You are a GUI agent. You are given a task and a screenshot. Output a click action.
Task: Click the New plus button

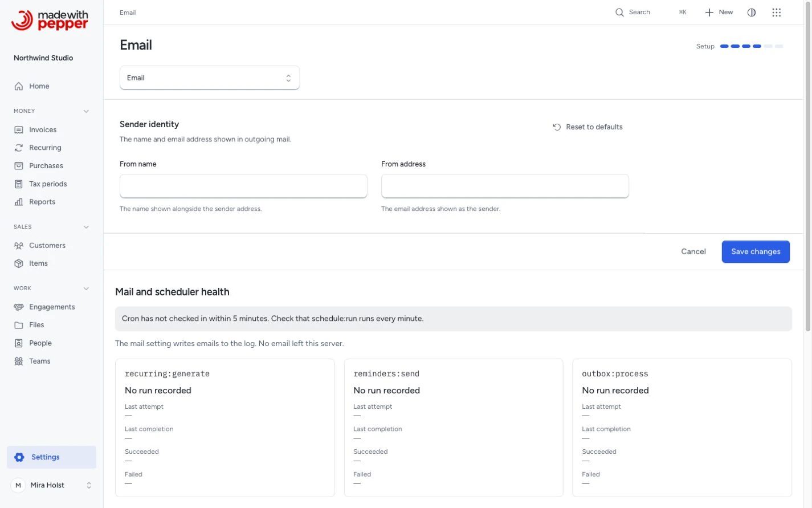pyautogui.click(x=719, y=13)
